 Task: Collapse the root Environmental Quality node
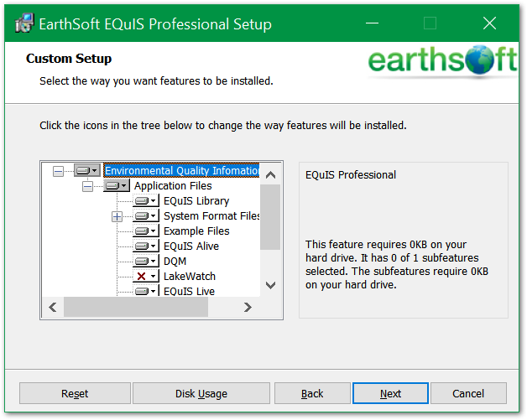point(58,171)
